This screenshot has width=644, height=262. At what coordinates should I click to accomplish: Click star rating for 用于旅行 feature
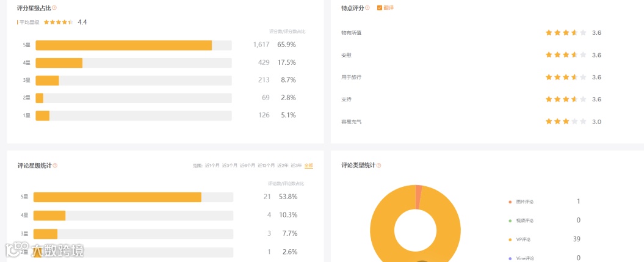(565, 77)
